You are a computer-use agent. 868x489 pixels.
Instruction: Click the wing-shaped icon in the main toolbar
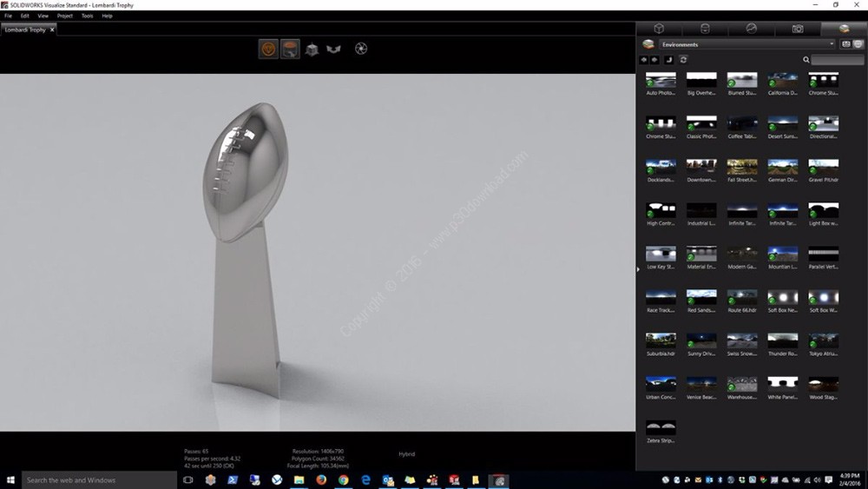(333, 50)
